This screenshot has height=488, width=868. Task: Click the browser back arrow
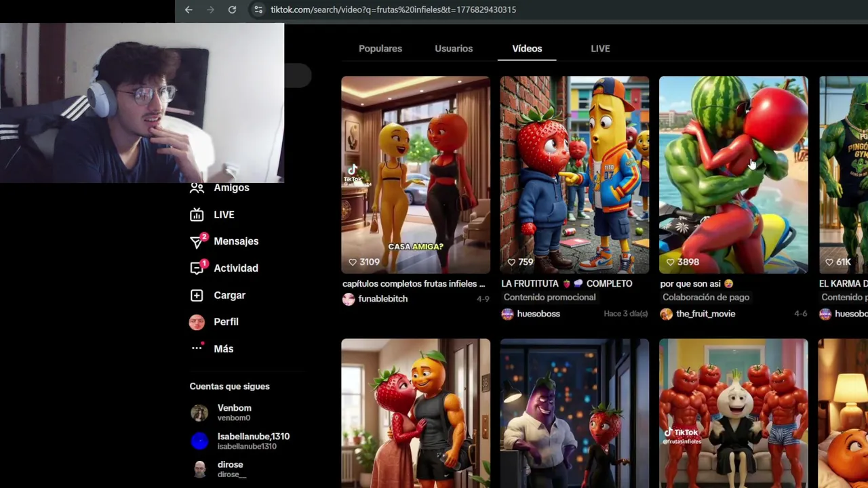[189, 9]
